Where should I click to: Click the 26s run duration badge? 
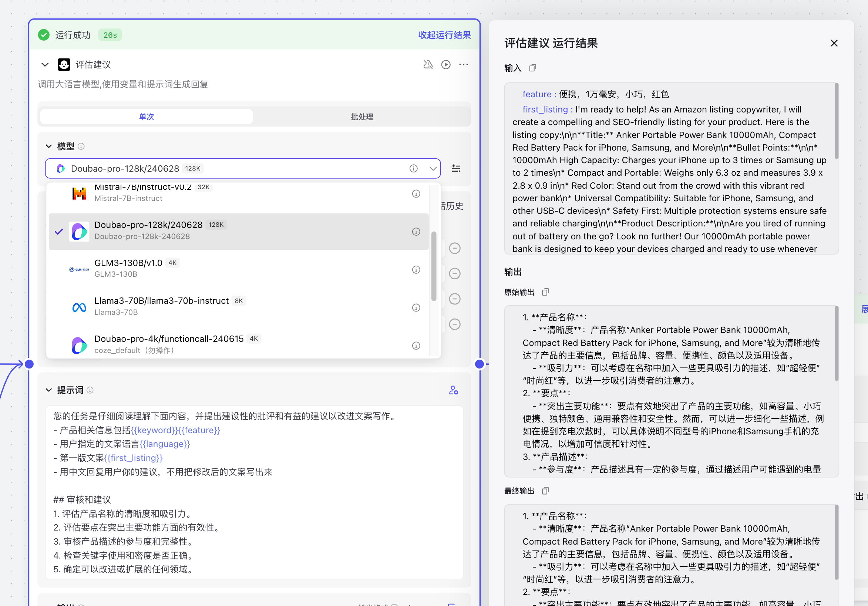(x=110, y=35)
